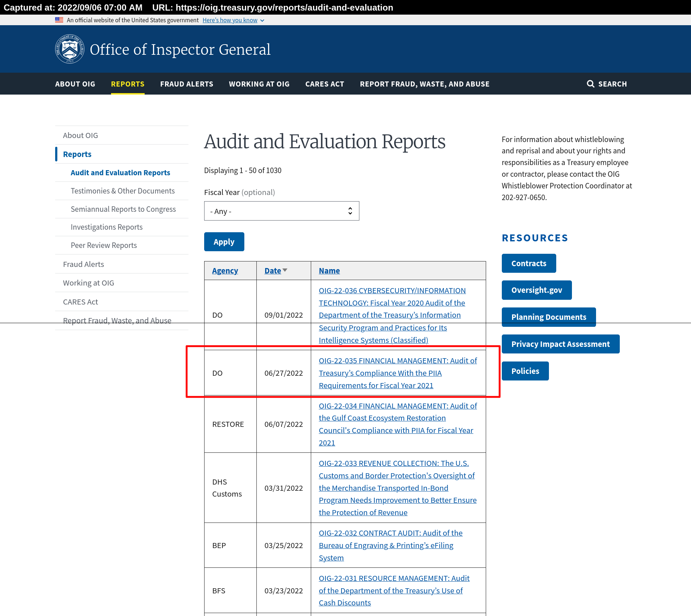Open Peer Review Reports sidebar link
Image resolution: width=691 pixels, height=616 pixels.
(104, 245)
